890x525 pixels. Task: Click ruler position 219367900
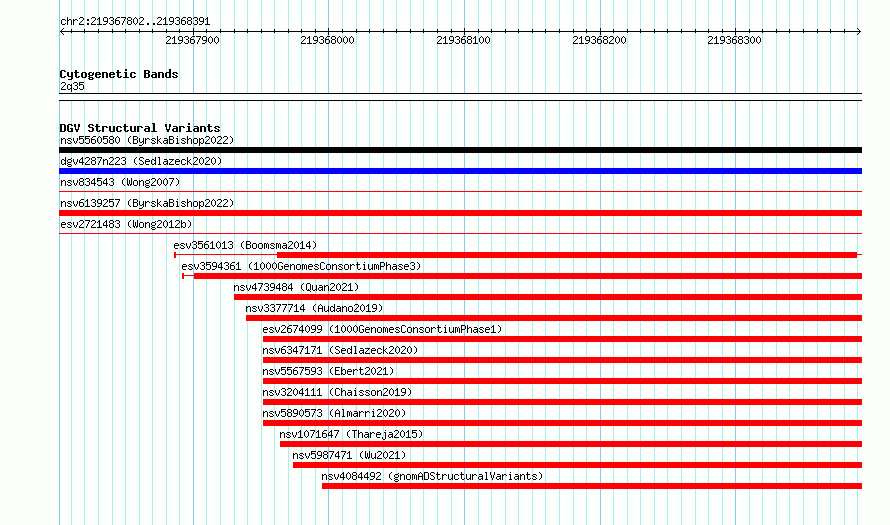192,40
